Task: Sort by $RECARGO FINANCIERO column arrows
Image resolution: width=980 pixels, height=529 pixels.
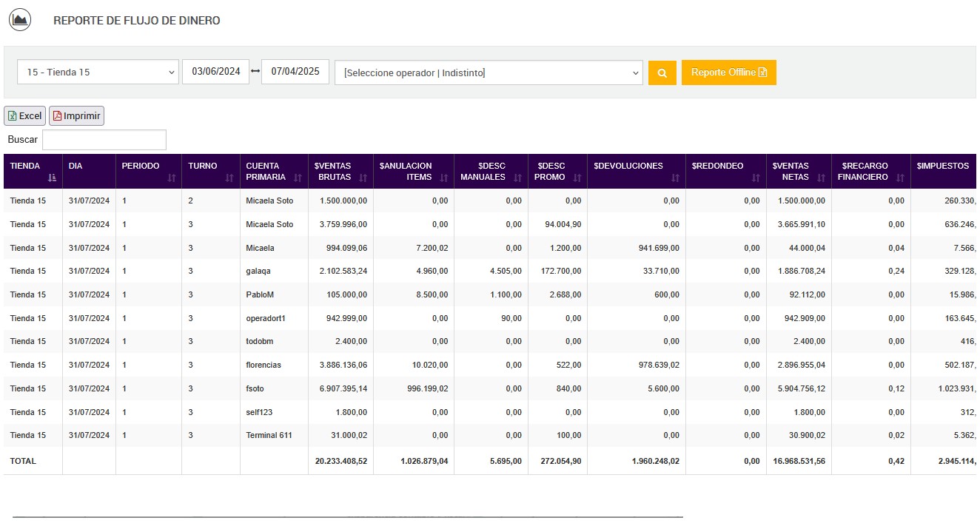Action: (900, 178)
